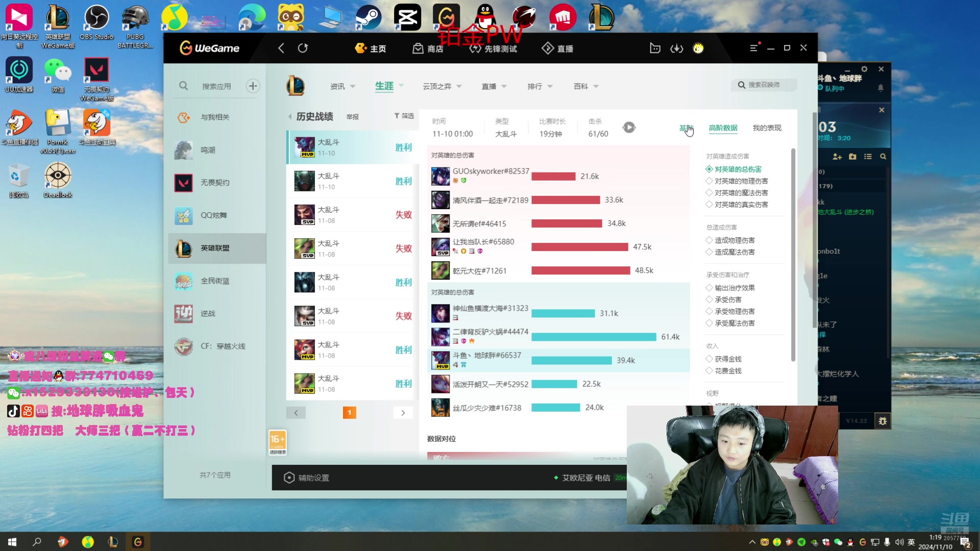Image resolution: width=980 pixels, height=551 pixels.
Task: Select 对英雄的总伤害 option
Action: point(733,169)
